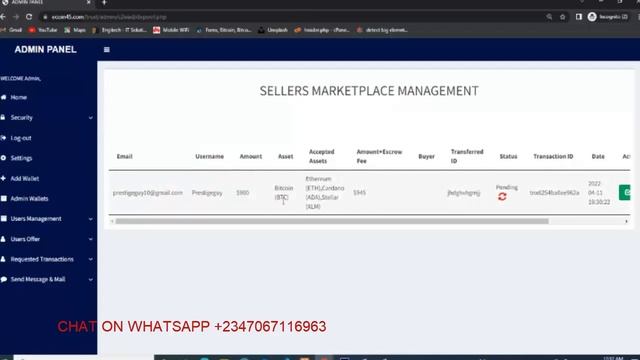The width and height of the screenshot is (640, 360).
Task: Click the browser back arrow
Action: point(3,17)
